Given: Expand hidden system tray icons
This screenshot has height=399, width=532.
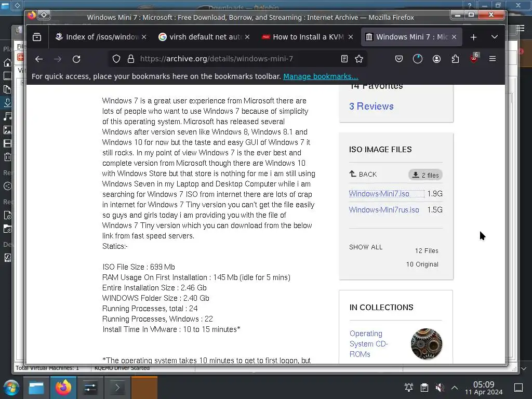Looking at the screenshot, I should 455,388.
